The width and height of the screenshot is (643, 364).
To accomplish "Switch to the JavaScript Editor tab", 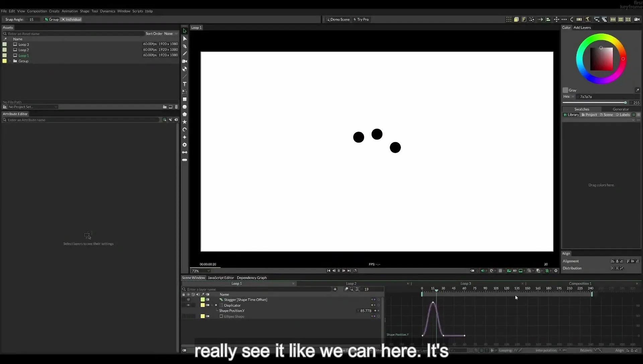I will [221, 278].
